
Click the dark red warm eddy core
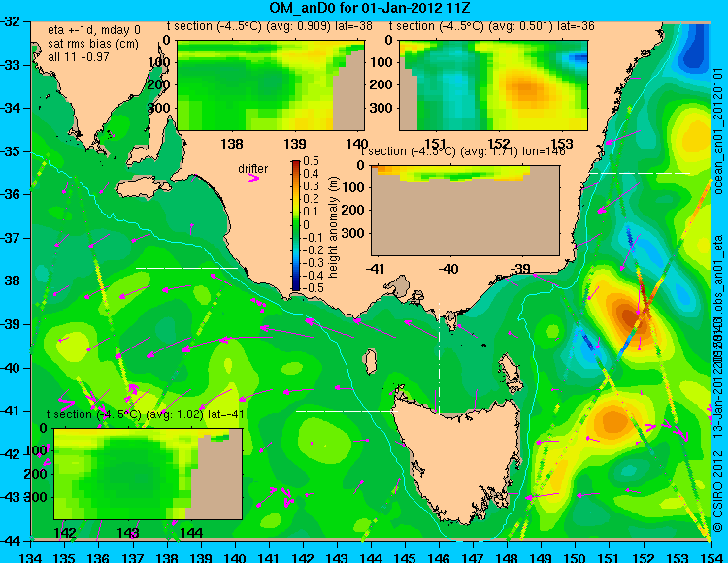[628, 316]
